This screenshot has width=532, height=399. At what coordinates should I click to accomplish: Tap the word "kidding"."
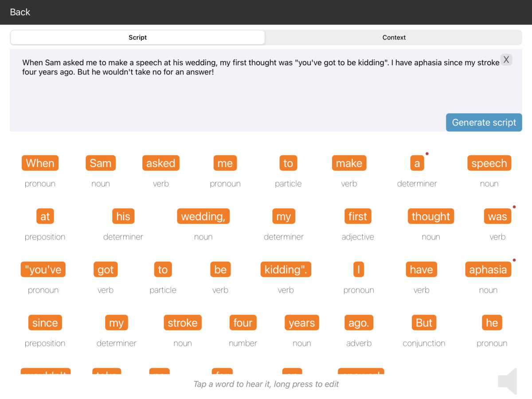coord(286,270)
